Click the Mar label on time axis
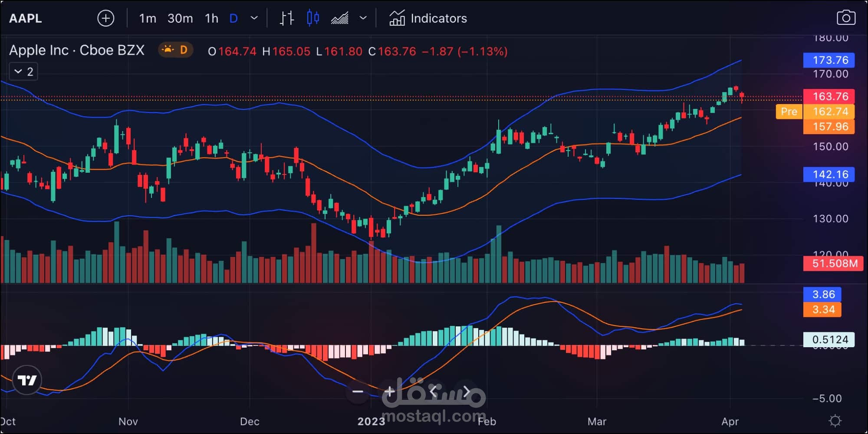 coord(597,421)
